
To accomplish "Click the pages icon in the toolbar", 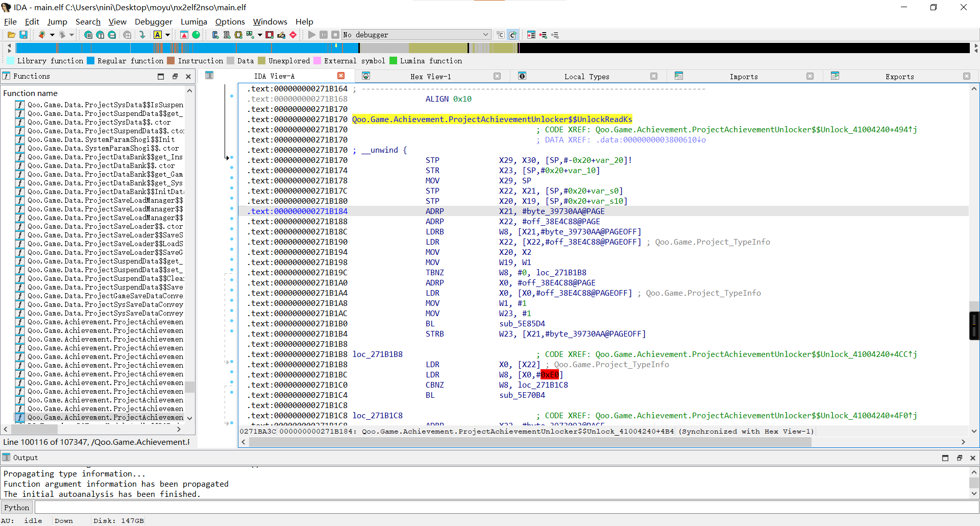I will click(x=227, y=35).
